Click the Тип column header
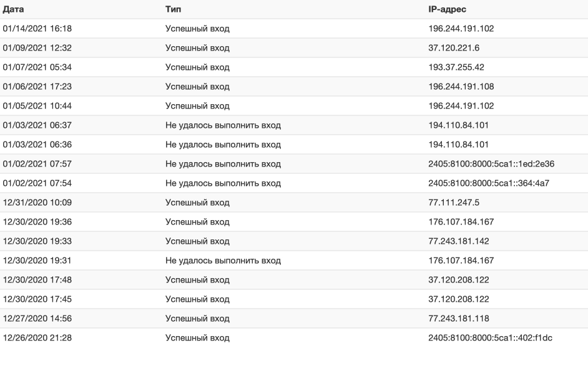 click(174, 9)
